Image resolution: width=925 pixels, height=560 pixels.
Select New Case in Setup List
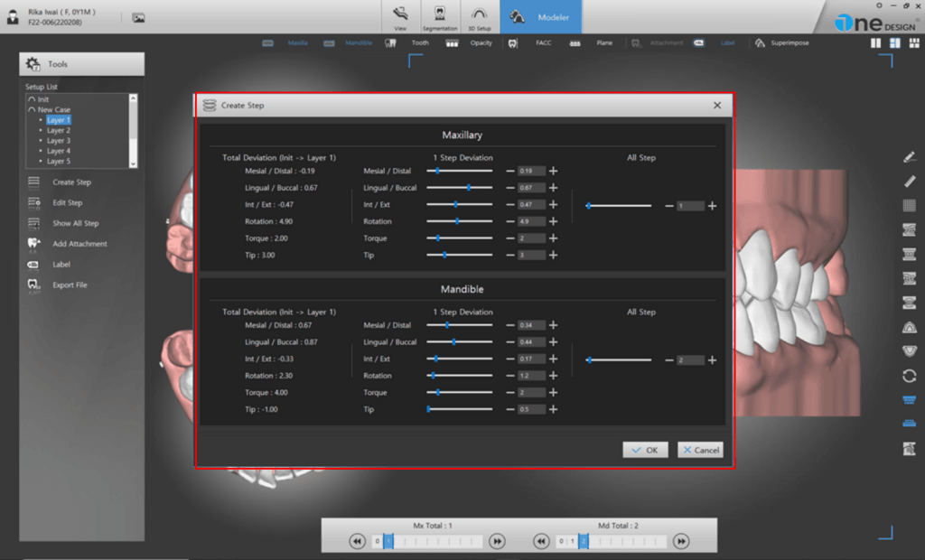point(53,110)
